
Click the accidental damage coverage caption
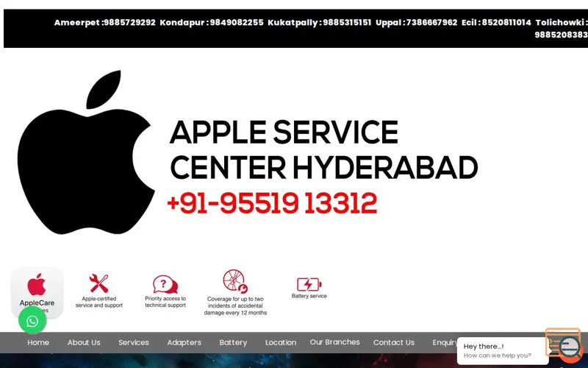[x=235, y=305]
